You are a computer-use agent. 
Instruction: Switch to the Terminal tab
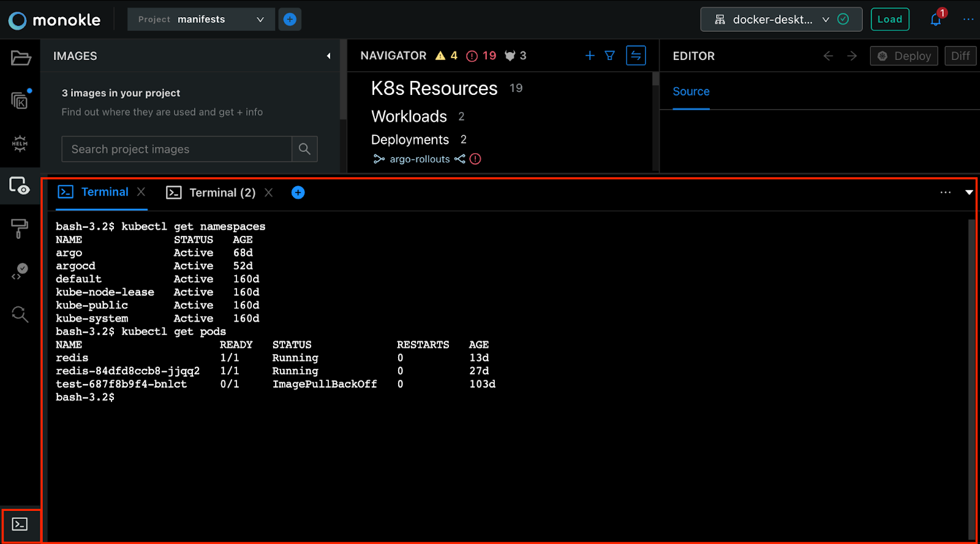click(x=93, y=192)
